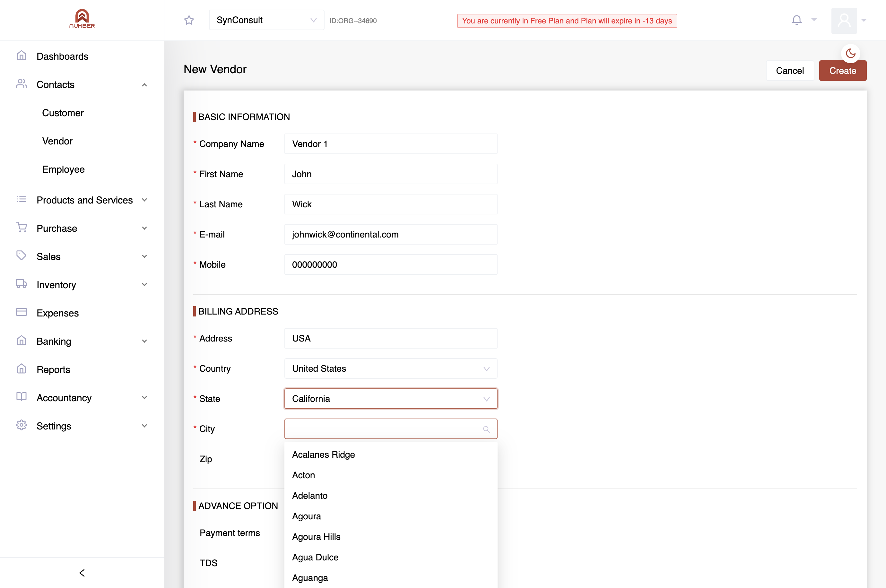This screenshot has width=886, height=588.
Task: Click the Free Plan expiry notice
Action: (x=567, y=21)
